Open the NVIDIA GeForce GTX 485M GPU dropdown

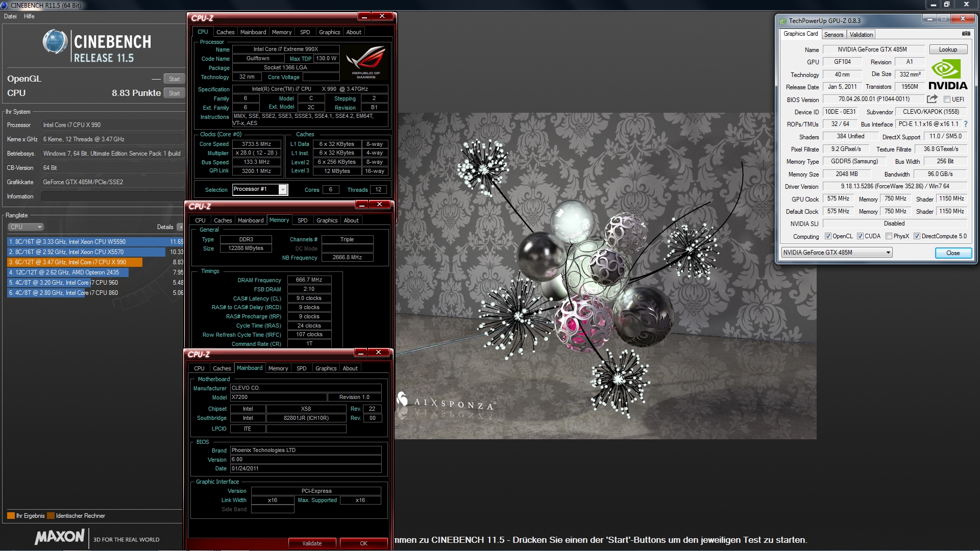pos(837,253)
